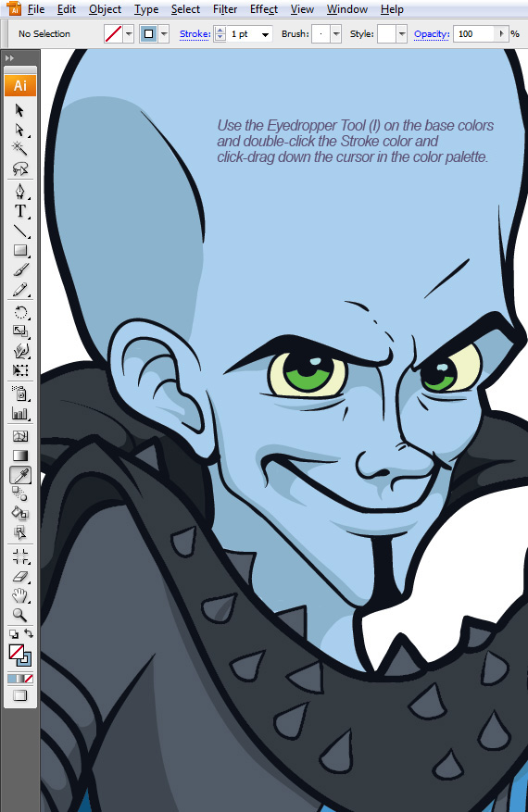Image resolution: width=528 pixels, height=812 pixels.
Task: Click the Fill swatch with red slash
Action: pos(16,652)
